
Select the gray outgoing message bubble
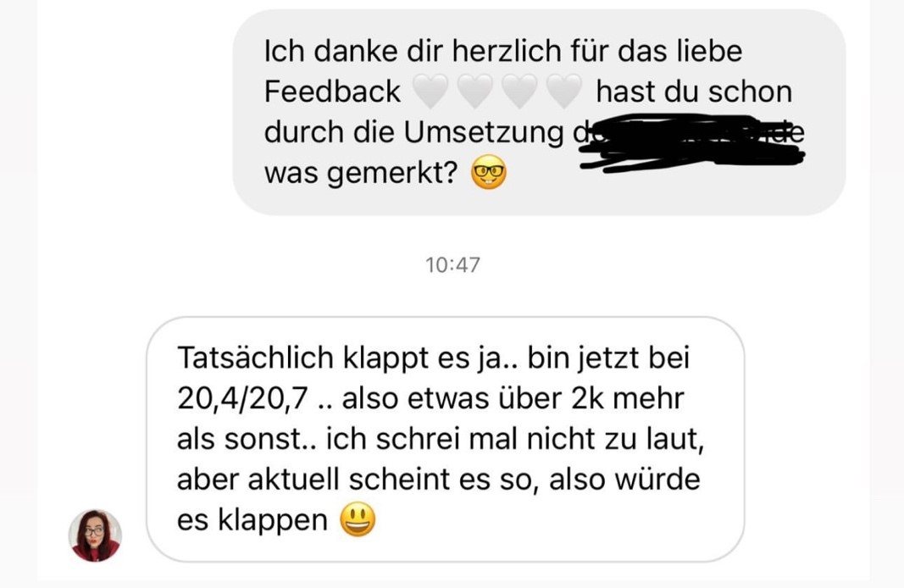pyautogui.click(x=539, y=113)
